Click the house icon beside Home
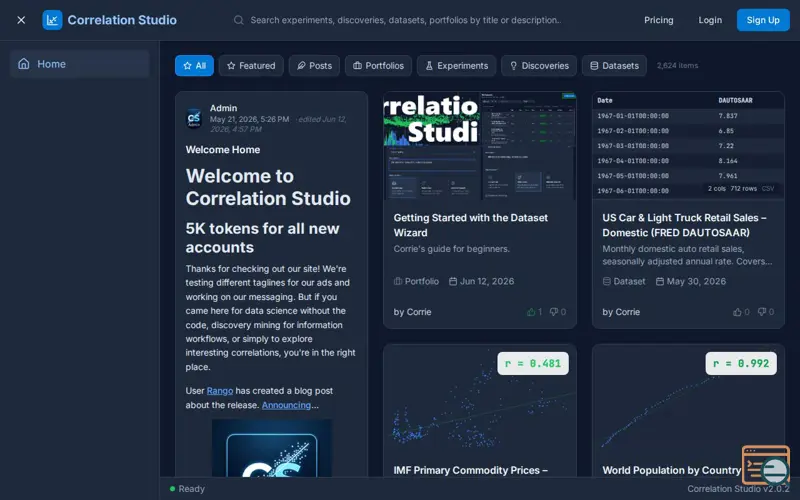This screenshot has width=800, height=500. [x=23, y=63]
